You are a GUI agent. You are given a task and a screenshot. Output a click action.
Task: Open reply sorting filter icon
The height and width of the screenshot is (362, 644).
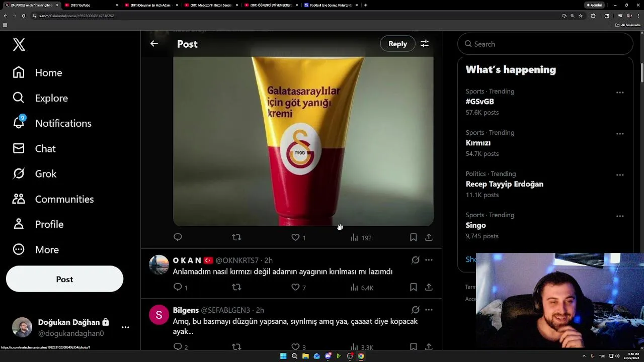(x=425, y=44)
